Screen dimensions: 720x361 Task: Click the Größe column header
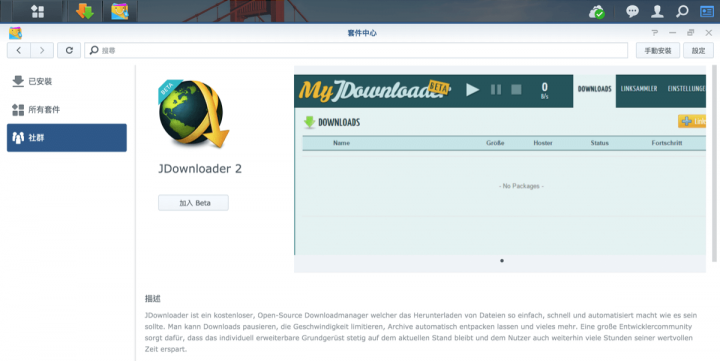tap(495, 143)
